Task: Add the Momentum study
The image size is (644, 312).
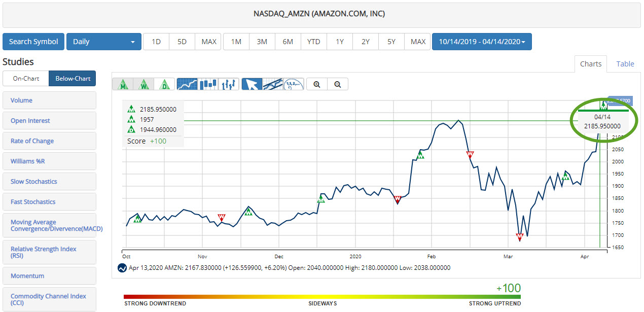Action: coord(49,276)
